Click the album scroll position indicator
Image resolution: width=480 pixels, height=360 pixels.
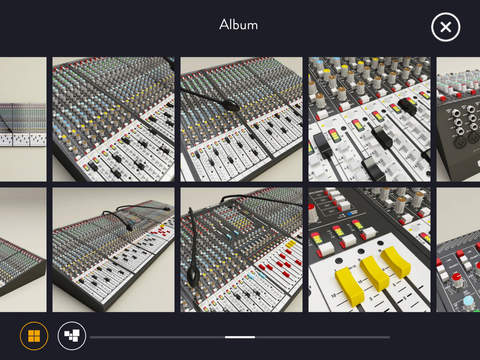[x=240, y=337]
